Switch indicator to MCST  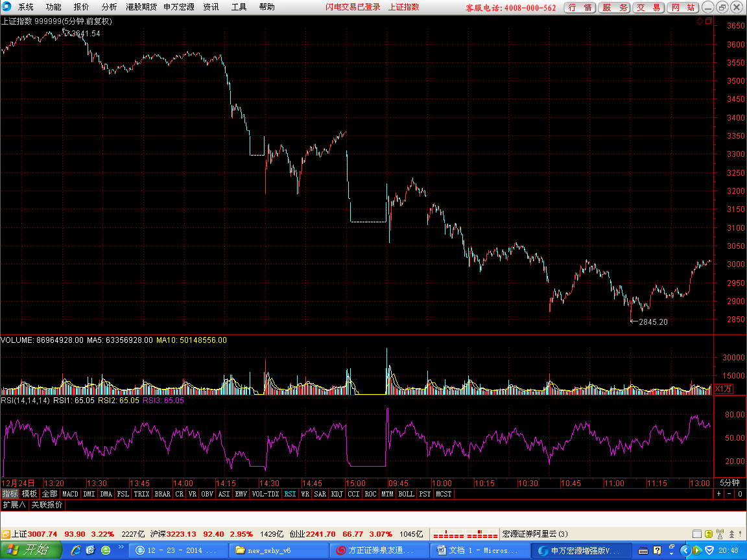coord(444,495)
